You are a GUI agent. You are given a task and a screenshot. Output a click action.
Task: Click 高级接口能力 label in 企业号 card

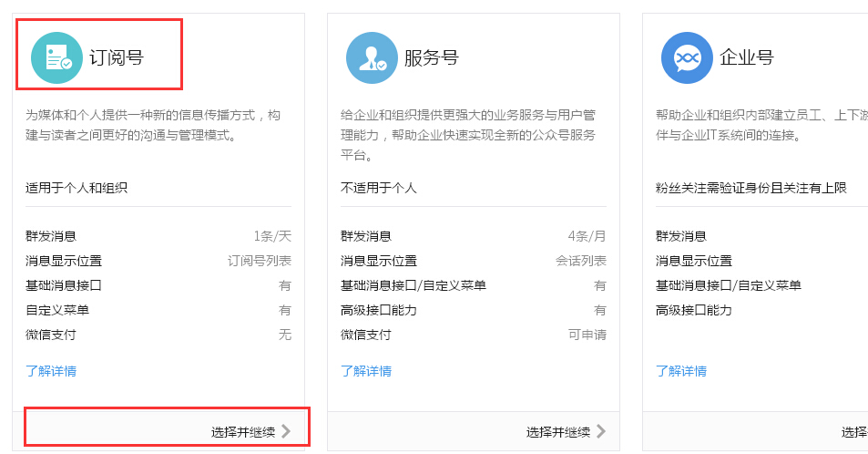point(694,310)
